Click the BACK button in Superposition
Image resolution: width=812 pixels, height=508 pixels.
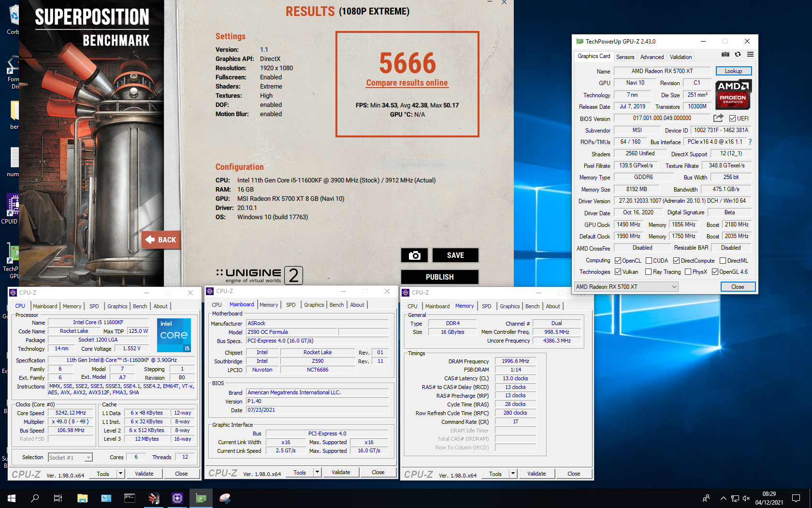pos(162,240)
